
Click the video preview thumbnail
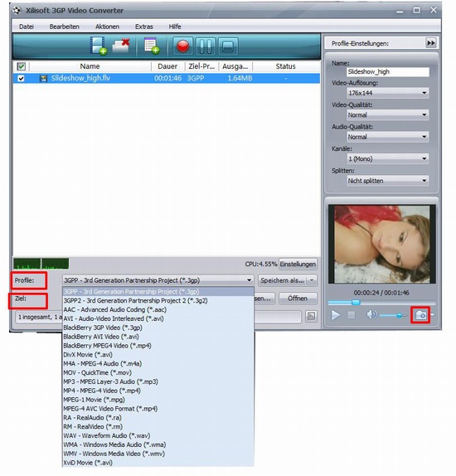point(382,244)
